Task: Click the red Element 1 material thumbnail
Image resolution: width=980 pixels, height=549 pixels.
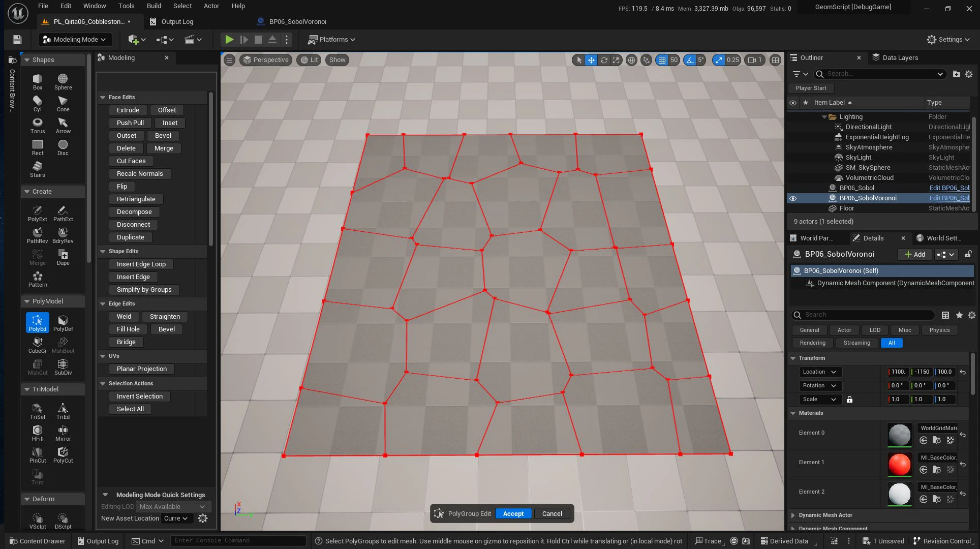Action: [899, 465]
